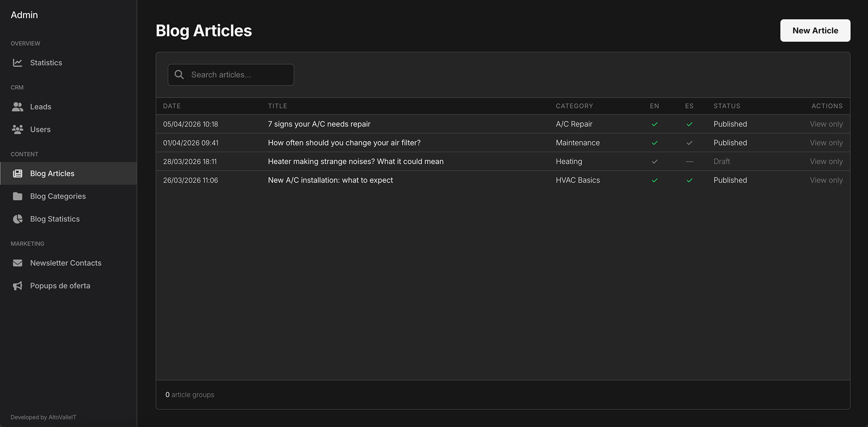Viewport: 868px width, 427px height.
Task: Switch to Newsletter Contacts in the sidebar
Action: (x=66, y=263)
